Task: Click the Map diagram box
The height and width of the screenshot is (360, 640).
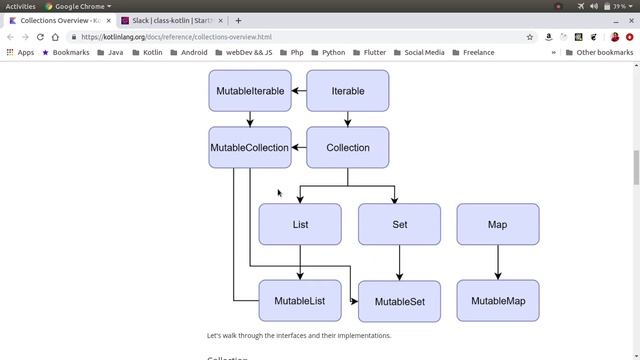Action: (x=498, y=224)
